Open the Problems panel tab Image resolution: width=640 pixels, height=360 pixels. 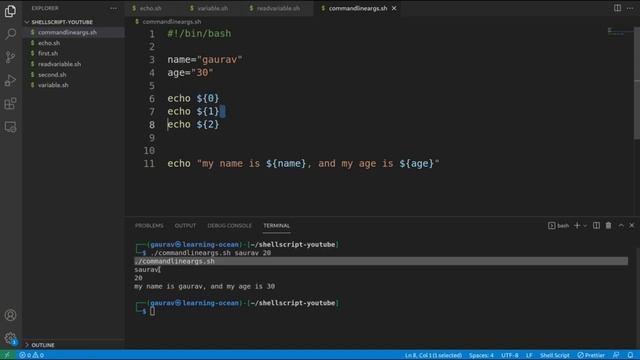[149, 226]
